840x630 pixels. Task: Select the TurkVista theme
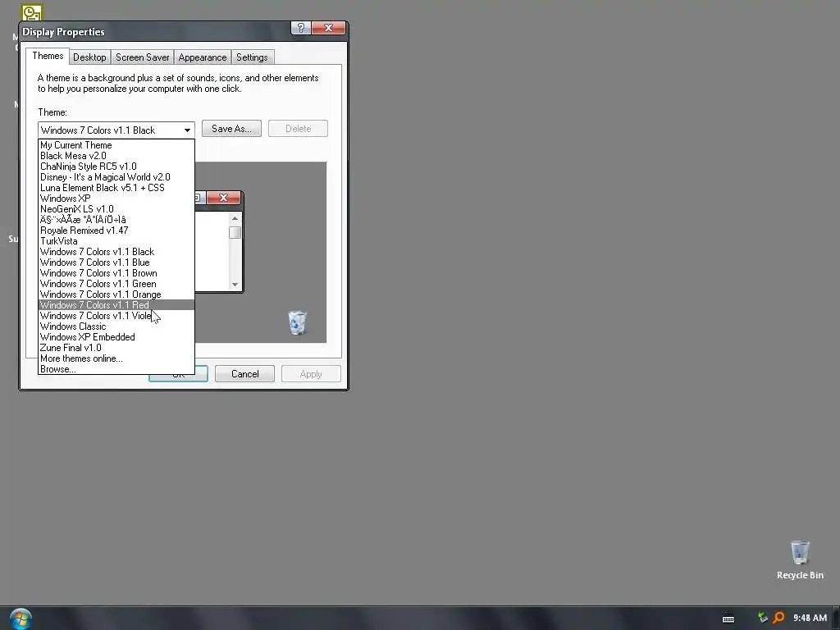(116, 241)
